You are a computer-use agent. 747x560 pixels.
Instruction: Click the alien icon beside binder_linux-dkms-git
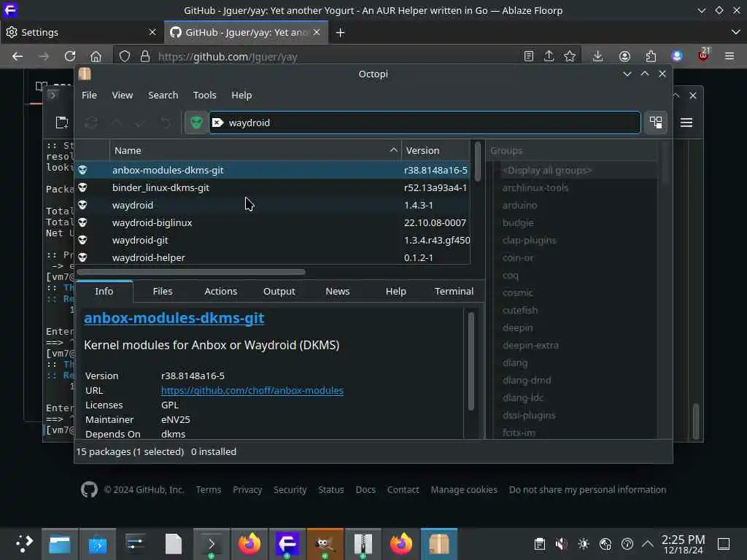pos(82,187)
